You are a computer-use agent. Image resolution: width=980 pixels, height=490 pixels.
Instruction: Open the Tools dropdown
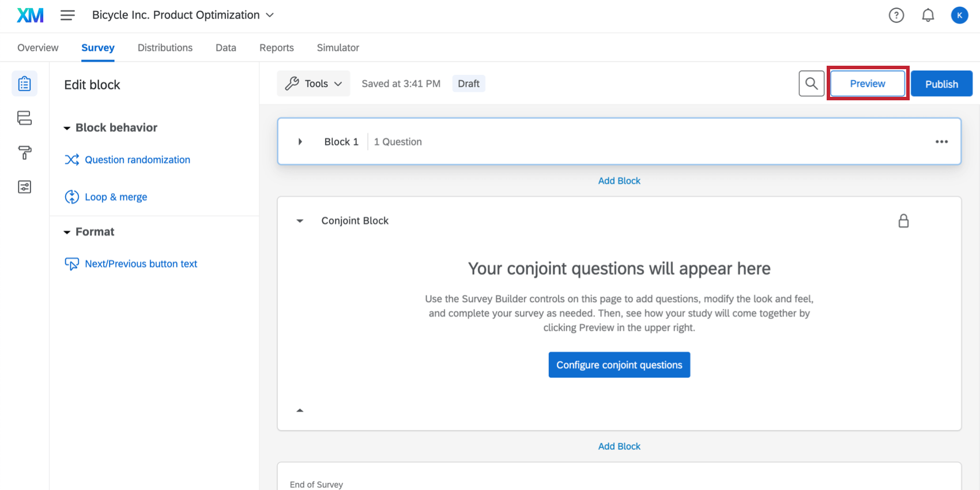[x=314, y=84]
